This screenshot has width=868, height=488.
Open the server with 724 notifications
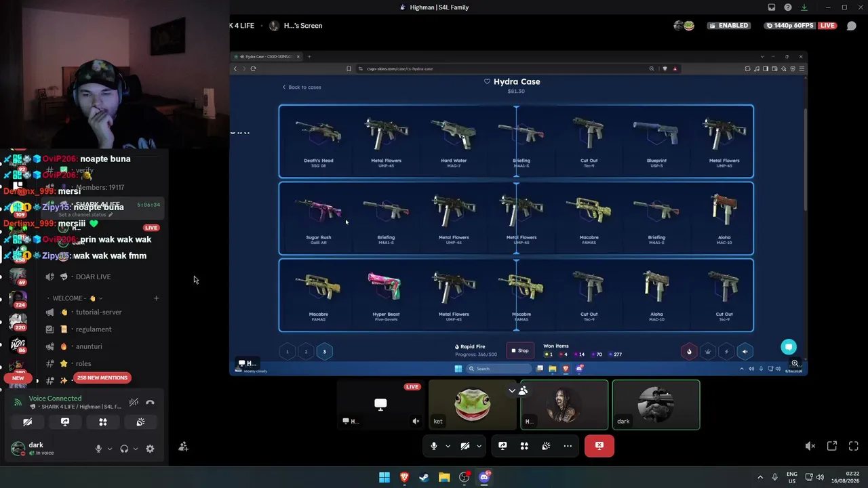[x=18, y=298]
